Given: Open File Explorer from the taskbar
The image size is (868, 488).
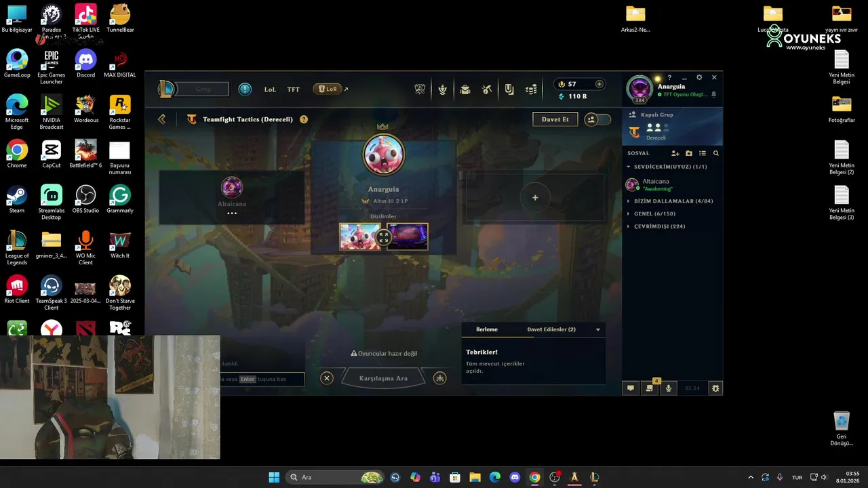Looking at the screenshot, I should [x=475, y=477].
